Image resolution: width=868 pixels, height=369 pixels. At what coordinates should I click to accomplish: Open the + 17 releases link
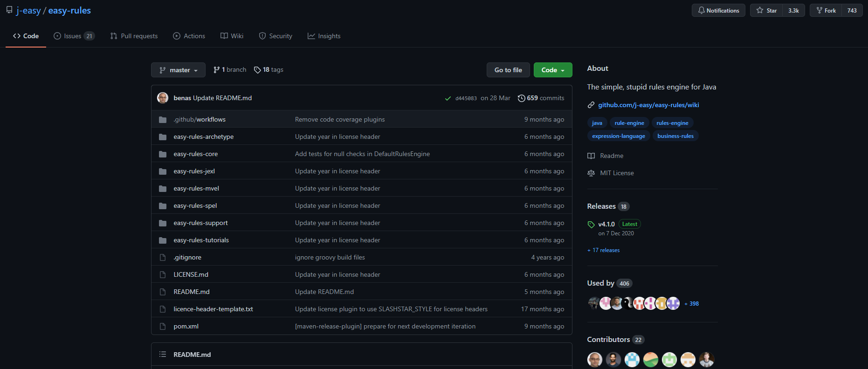tap(604, 250)
